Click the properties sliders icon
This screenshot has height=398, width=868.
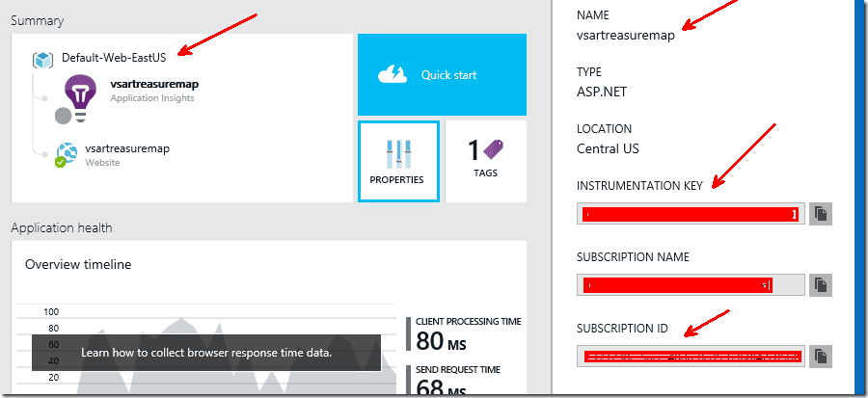398,154
